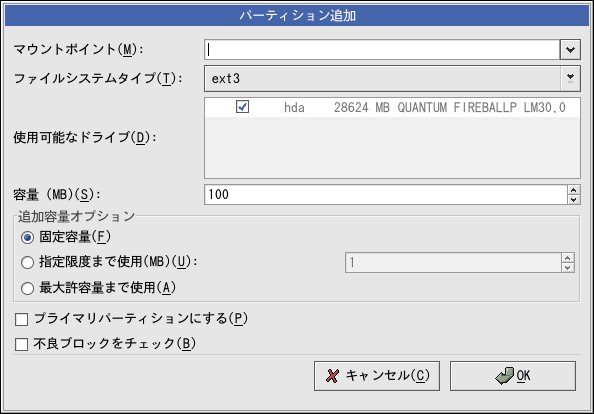The height and width of the screenshot is (414, 594).
Task: Confirm with the OK button
Action: click(x=513, y=376)
